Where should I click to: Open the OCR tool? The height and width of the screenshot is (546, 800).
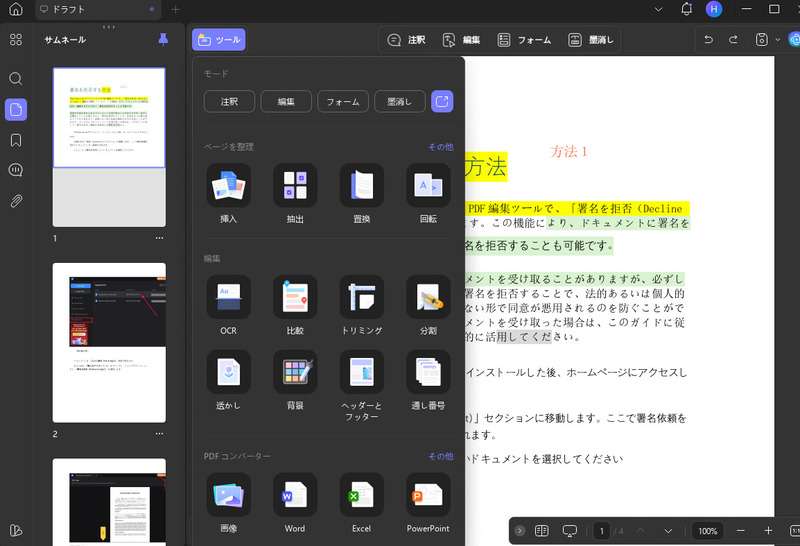click(229, 297)
